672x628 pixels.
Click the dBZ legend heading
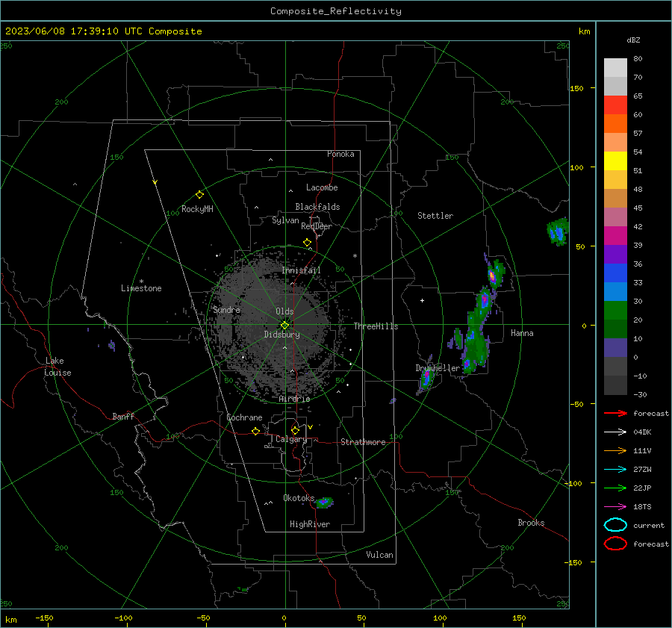(633, 40)
